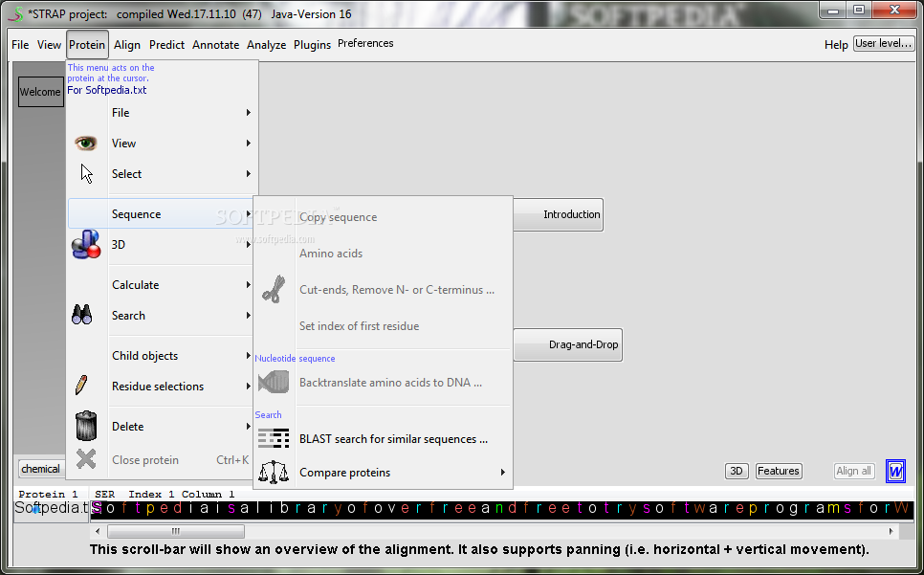Click the scroll-bar left arrow
This screenshot has height=575, width=924.
99,531
